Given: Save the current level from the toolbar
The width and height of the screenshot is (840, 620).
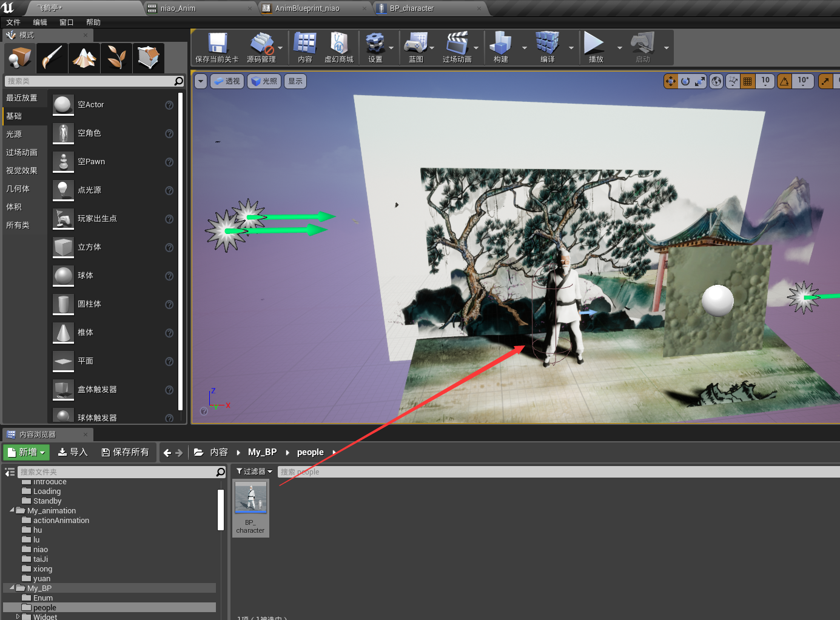Looking at the screenshot, I should [217, 47].
